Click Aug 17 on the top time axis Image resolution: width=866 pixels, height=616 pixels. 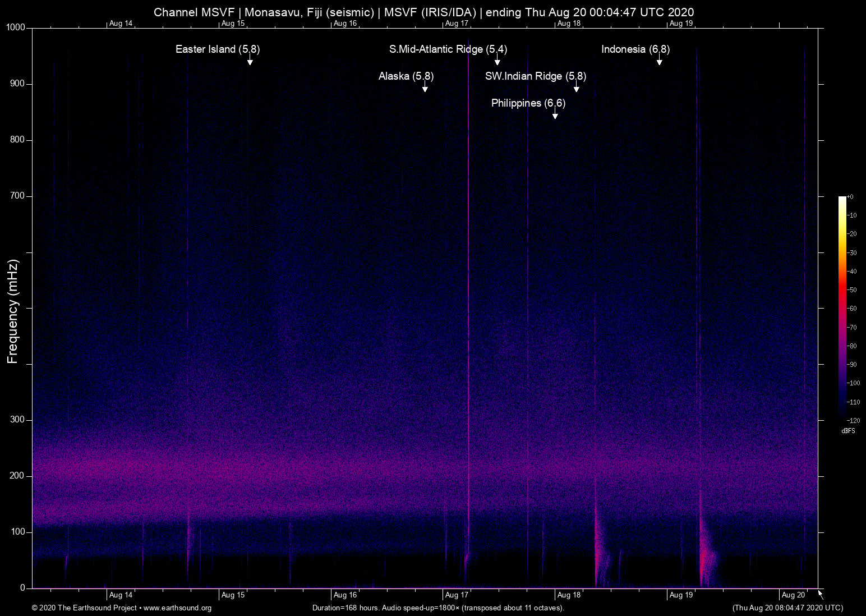pyautogui.click(x=457, y=24)
